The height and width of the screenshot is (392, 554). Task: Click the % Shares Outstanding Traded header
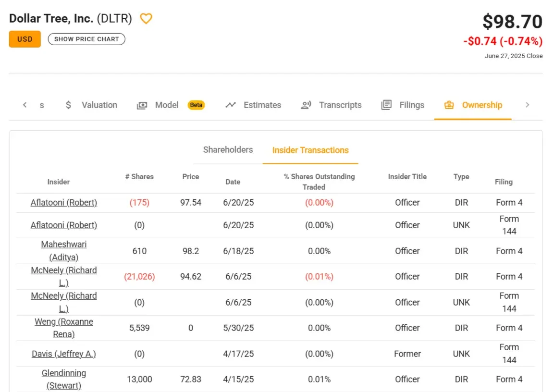[319, 182]
